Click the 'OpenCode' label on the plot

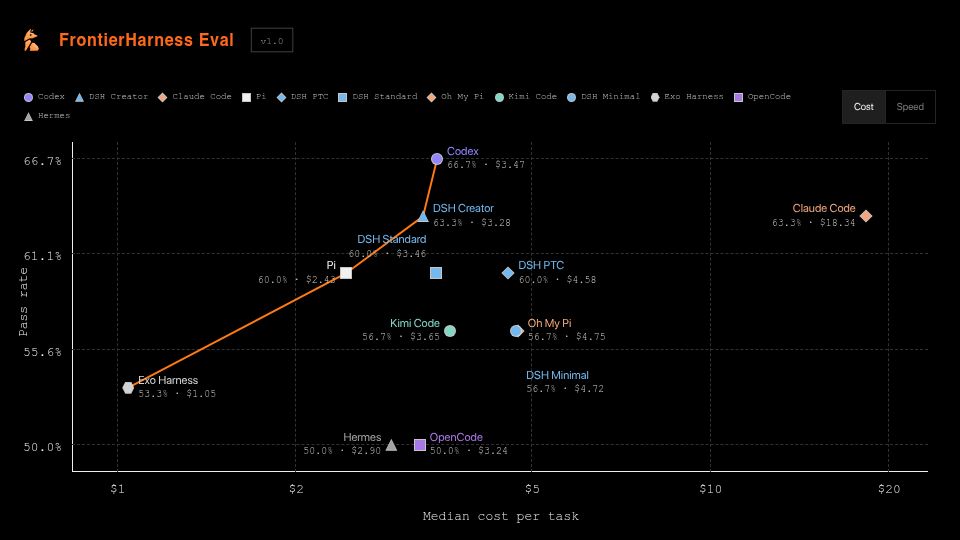[x=456, y=437]
